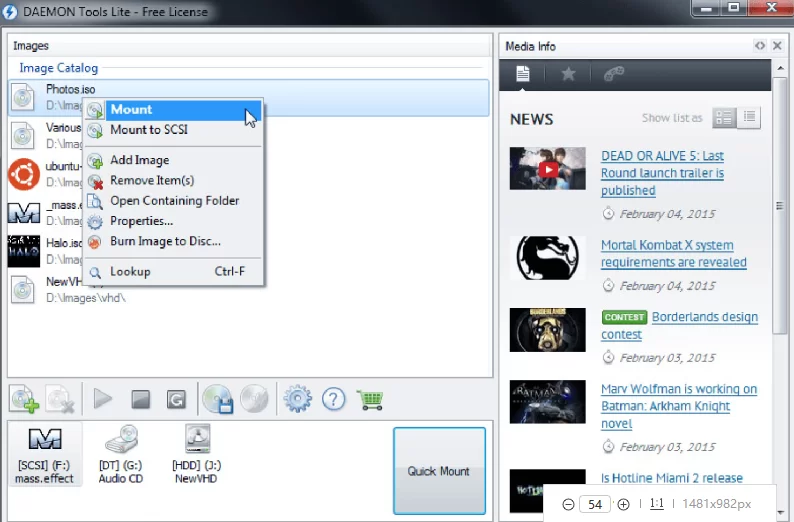Image resolution: width=794 pixels, height=522 pixels.
Task: Switch news to detailed list view
Action: (x=724, y=118)
